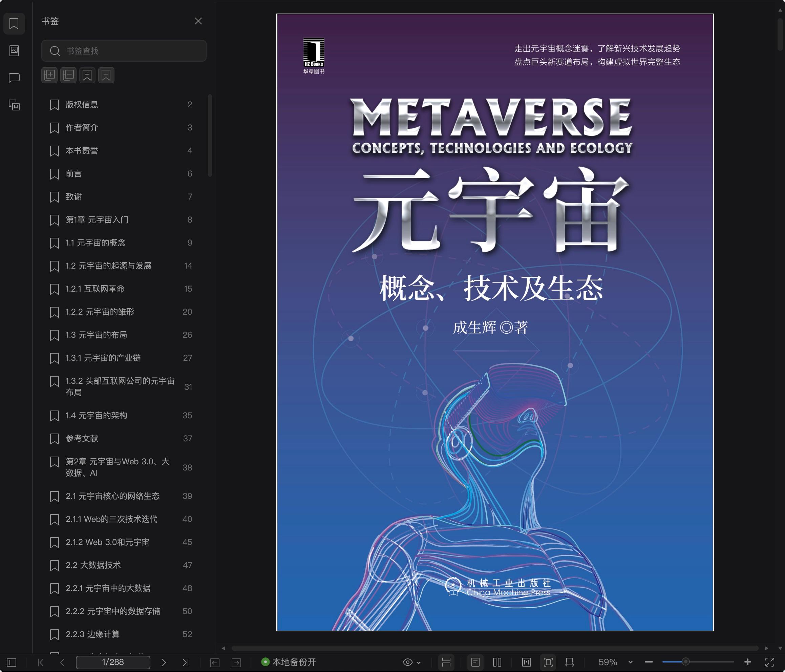Open the page thumbnails panel icon
785x672 pixels.
click(x=14, y=50)
